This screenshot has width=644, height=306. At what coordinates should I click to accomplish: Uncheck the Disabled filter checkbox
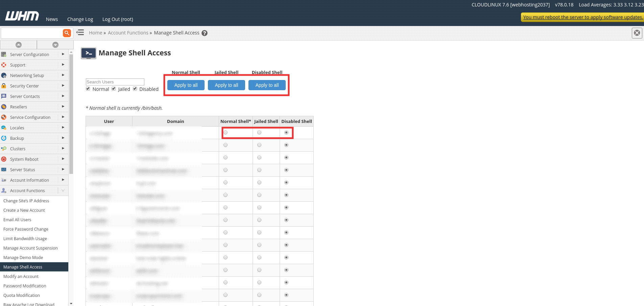pos(135,88)
